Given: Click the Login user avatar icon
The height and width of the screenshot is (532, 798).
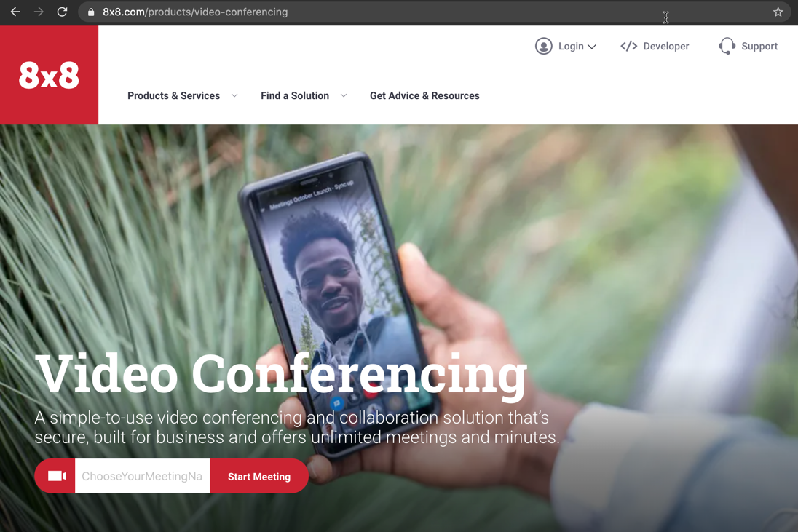Looking at the screenshot, I should pos(544,47).
